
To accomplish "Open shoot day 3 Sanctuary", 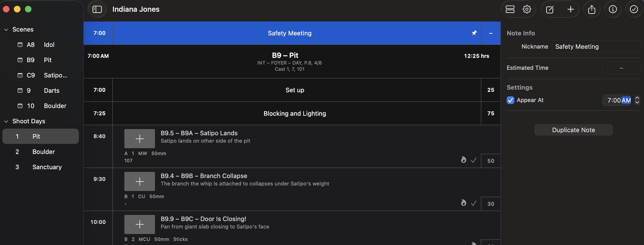I will click(x=40, y=167).
